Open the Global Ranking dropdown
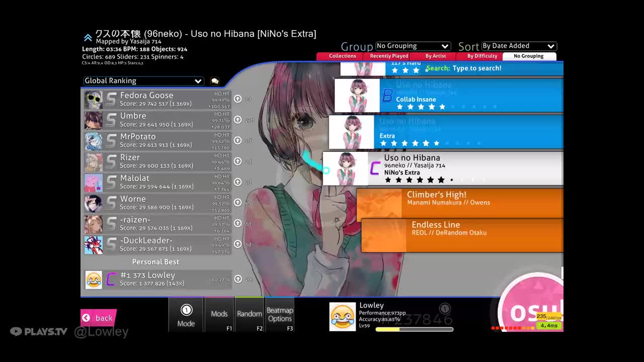The height and width of the screenshot is (362, 644). coord(143,81)
